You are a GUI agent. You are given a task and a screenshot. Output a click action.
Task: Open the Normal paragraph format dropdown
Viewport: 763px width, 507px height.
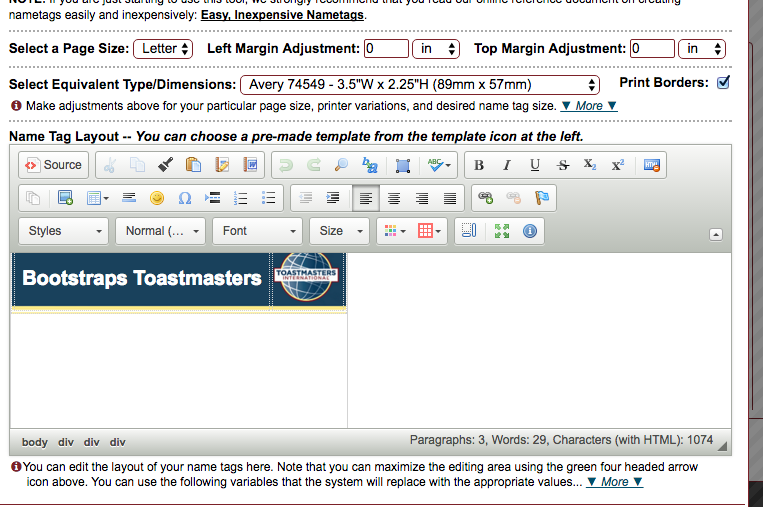(x=160, y=231)
